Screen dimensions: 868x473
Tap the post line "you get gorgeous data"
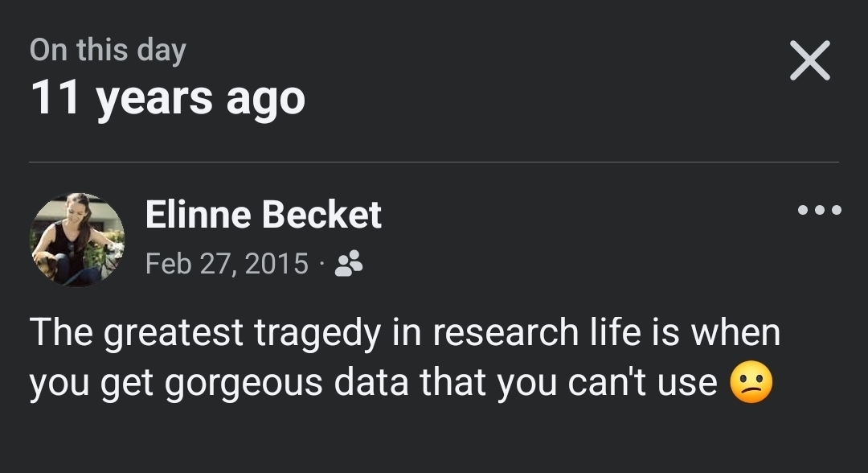(373, 384)
